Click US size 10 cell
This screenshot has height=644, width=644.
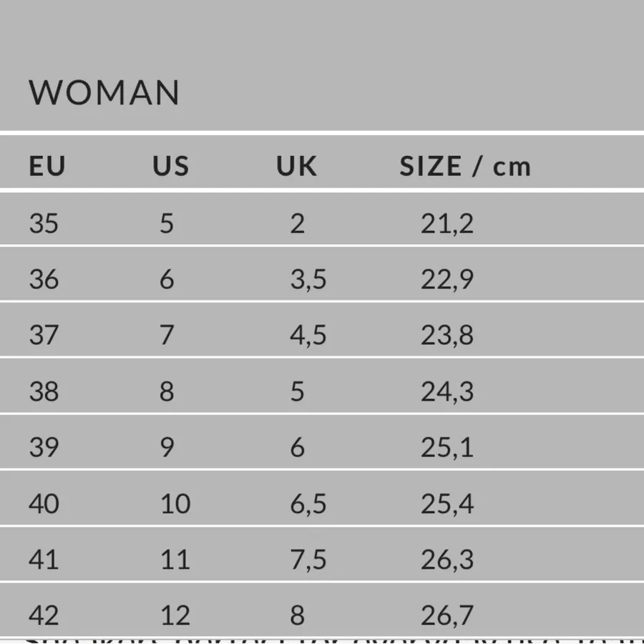tap(175, 504)
